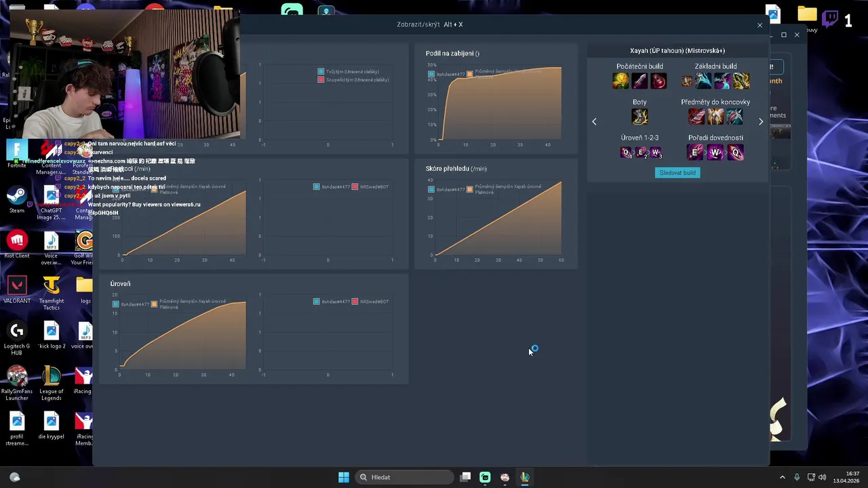The height and width of the screenshot is (488, 868).
Task: Toggle NRSwed#BOT legend in middle row chart
Action: (370, 186)
